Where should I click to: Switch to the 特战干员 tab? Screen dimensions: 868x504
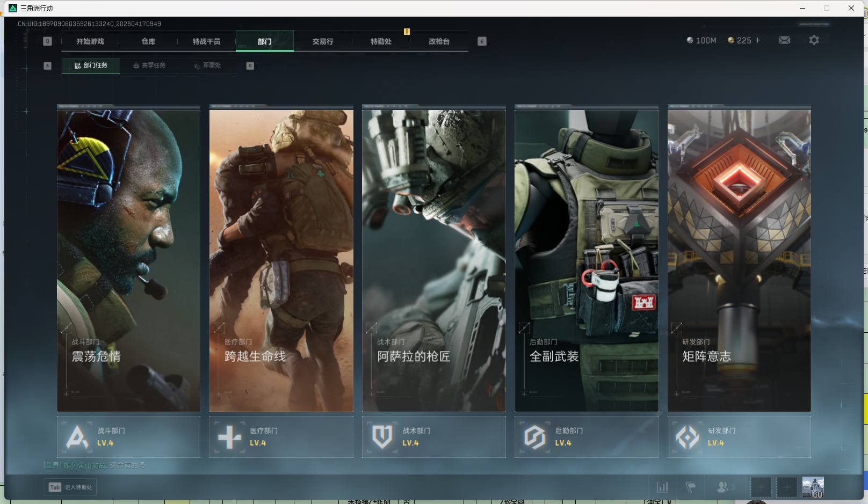(x=206, y=41)
